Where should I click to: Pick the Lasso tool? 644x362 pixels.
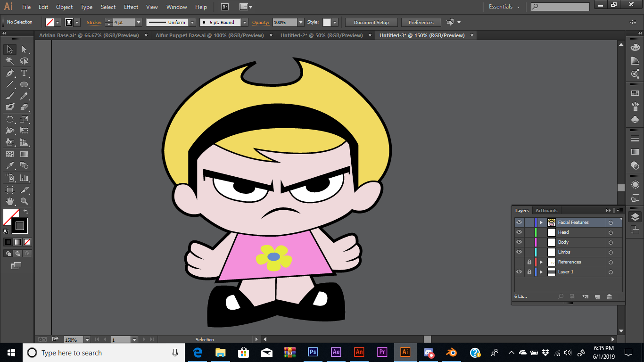(24, 61)
